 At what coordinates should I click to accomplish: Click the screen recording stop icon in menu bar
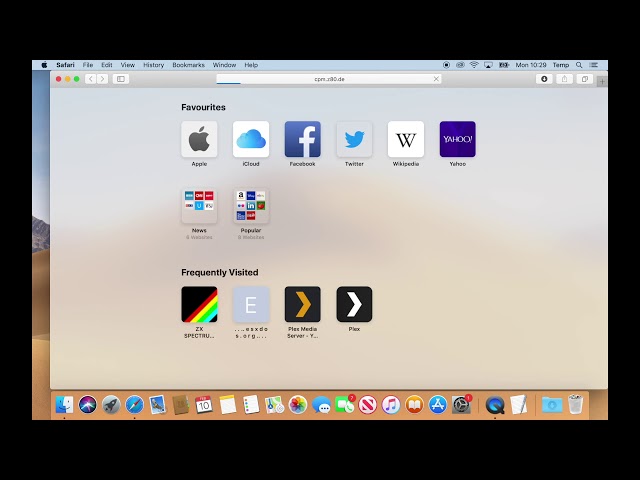coord(447,65)
